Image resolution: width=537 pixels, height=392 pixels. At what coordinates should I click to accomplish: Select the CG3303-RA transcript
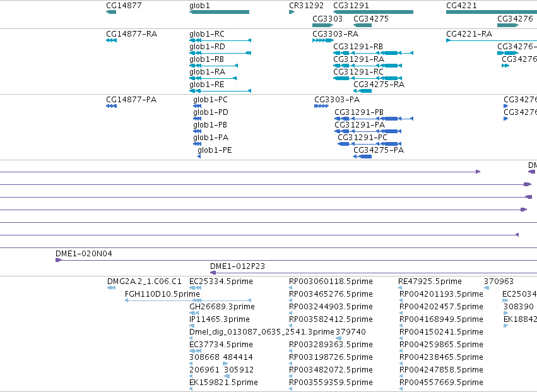(x=323, y=40)
